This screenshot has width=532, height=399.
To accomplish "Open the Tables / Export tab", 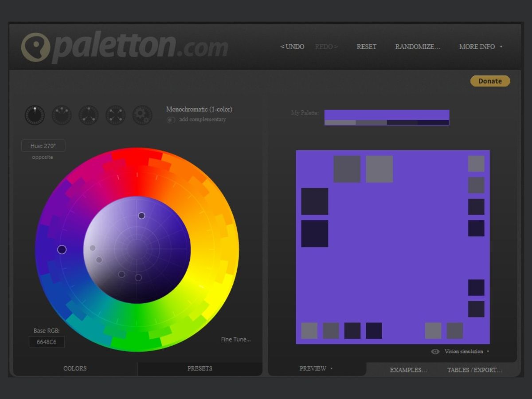I will tap(474, 370).
